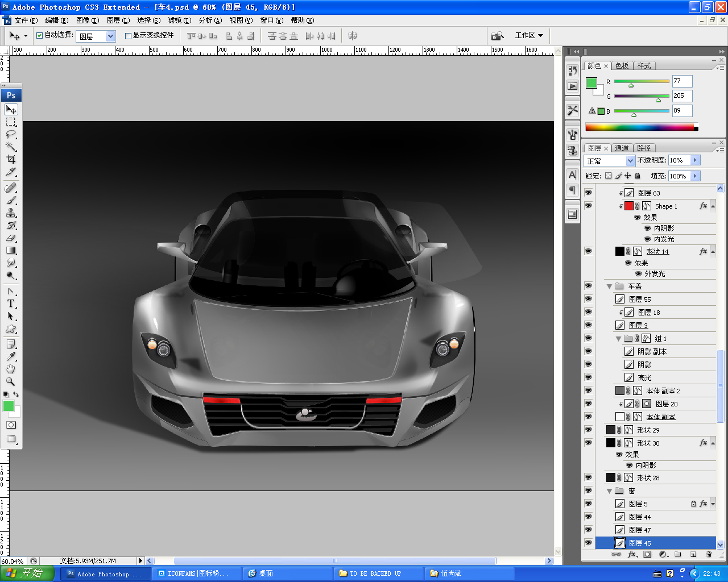The height and width of the screenshot is (582, 728).
Task: Switch to the 样式 tab
Action: coord(644,66)
